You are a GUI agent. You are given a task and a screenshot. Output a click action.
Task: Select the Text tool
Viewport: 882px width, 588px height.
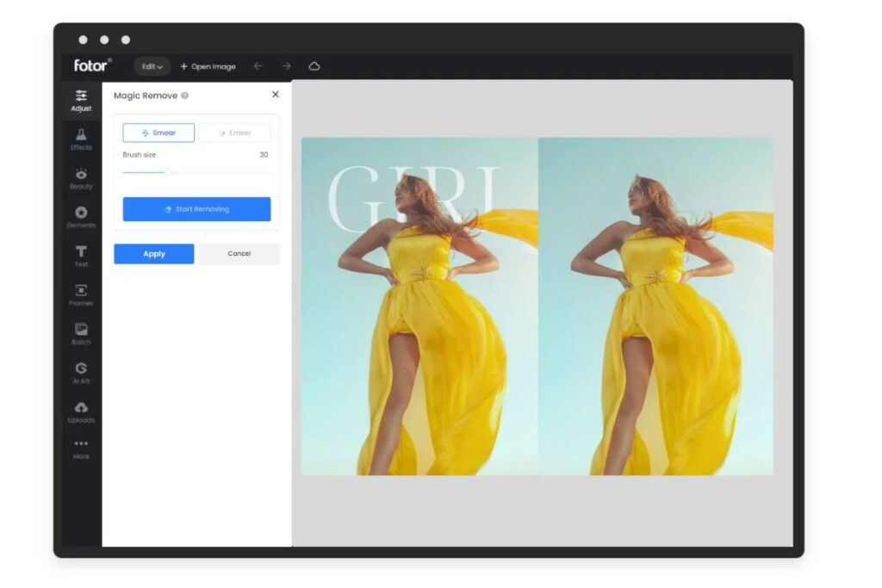pos(80,256)
